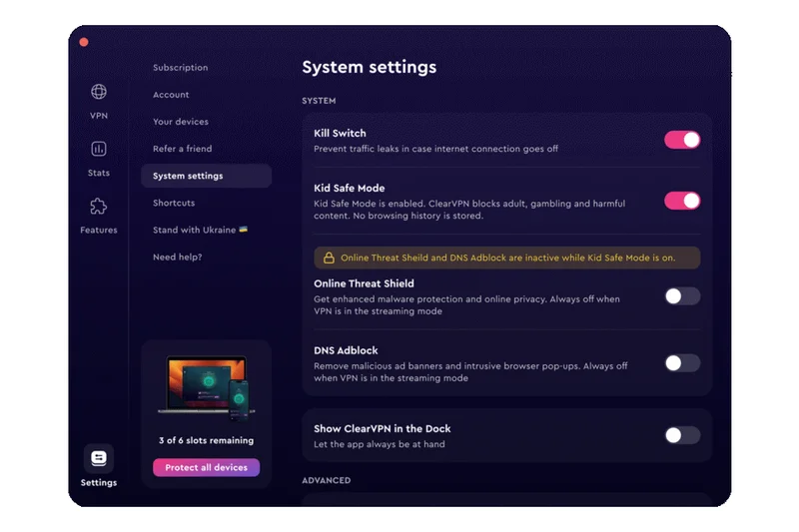This screenshot has width=799, height=532.
Task: Select Refer a friend menu item
Action: 183,149
